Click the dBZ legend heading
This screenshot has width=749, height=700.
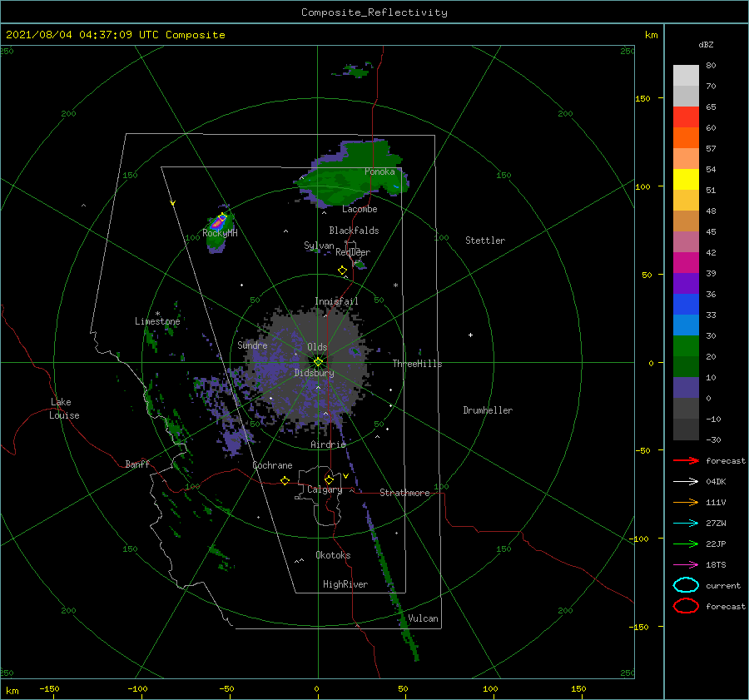[x=706, y=45]
